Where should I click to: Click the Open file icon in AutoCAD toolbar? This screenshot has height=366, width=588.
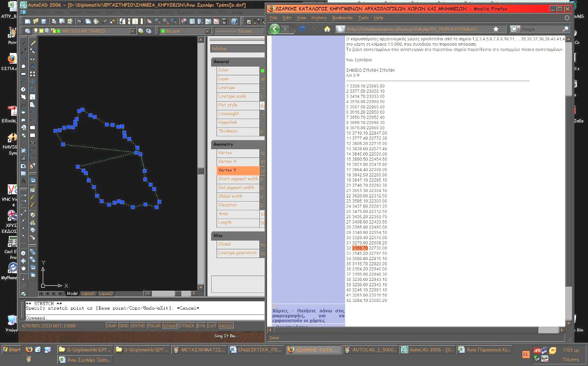click(35, 21)
